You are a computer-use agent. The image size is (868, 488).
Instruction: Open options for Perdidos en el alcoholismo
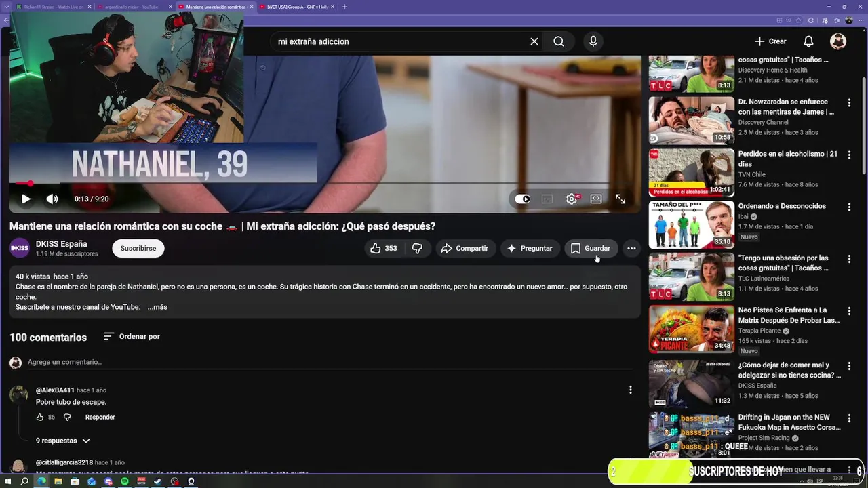click(x=849, y=155)
